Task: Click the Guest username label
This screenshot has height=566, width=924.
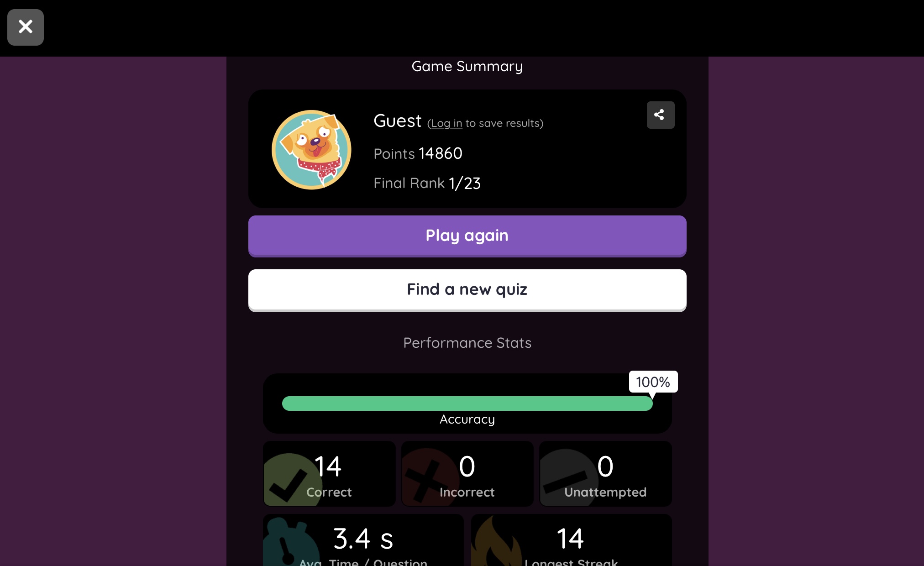Action: click(x=397, y=120)
